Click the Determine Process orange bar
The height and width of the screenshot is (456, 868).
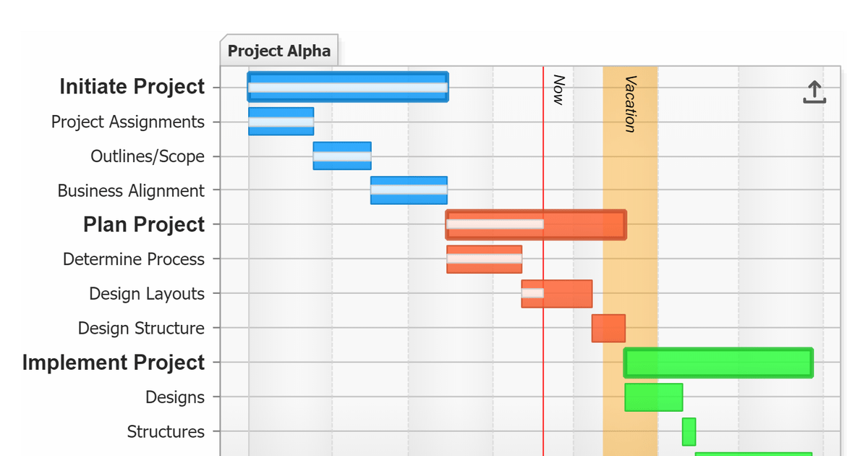(x=485, y=258)
